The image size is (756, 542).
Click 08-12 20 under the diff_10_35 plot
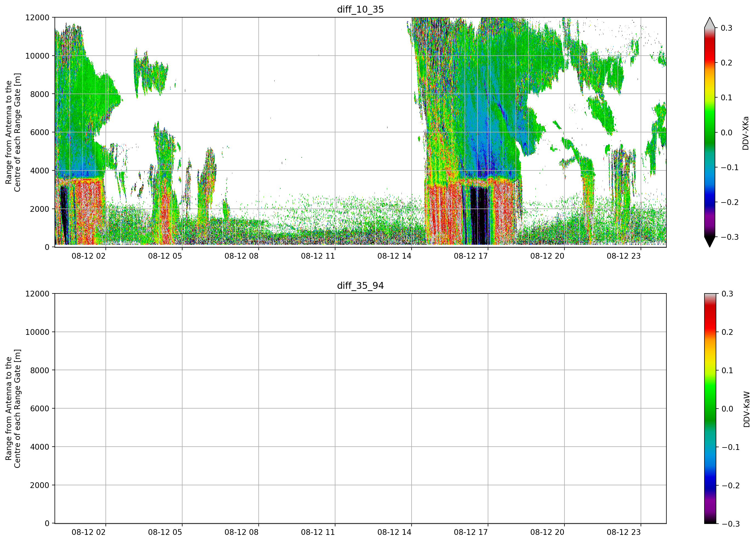pos(547,256)
